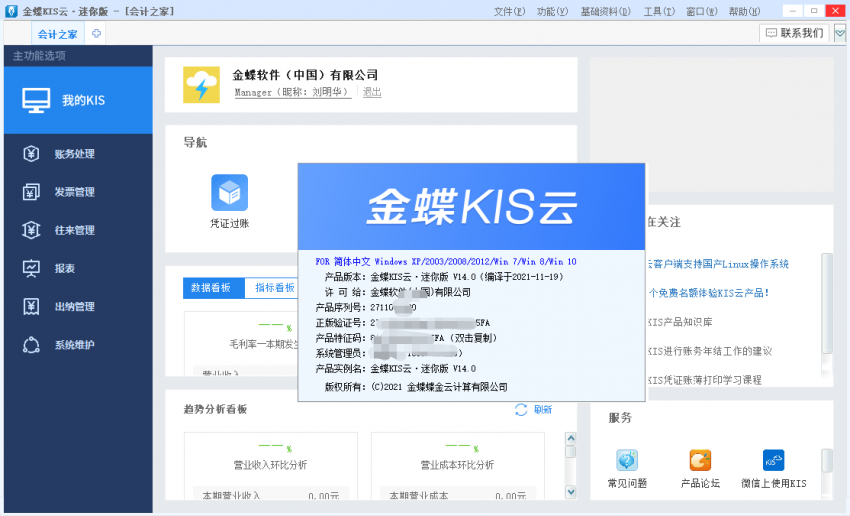Open 系统维护 system maintenance
This screenshot has height=516, width=850.
tap(74, 345)
